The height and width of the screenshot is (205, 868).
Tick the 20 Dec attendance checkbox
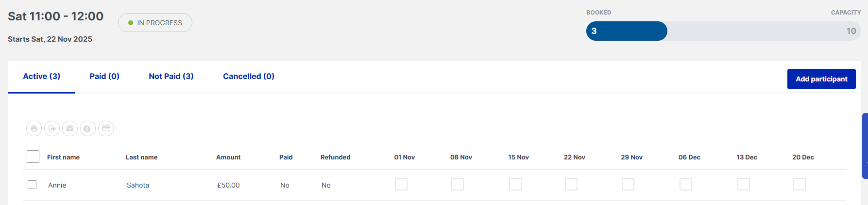(x=800, y=184)
